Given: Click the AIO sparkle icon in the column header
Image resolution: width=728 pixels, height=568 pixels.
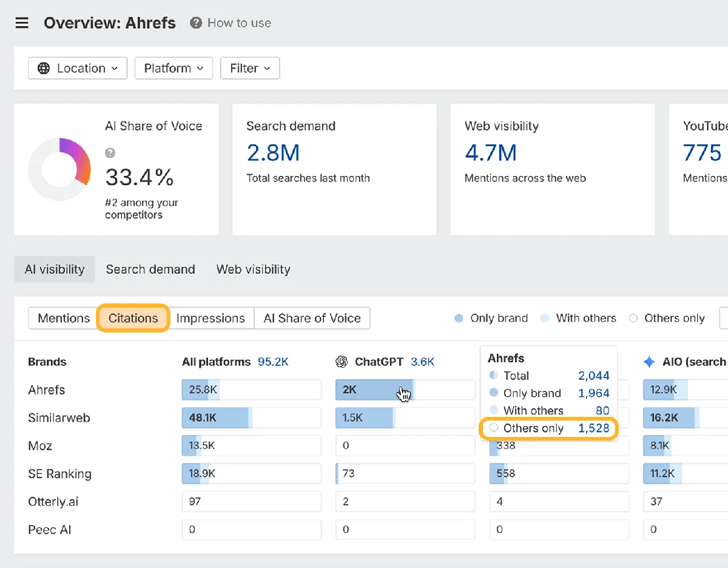Looking at the screenshot, I should [x=649, y=362].
